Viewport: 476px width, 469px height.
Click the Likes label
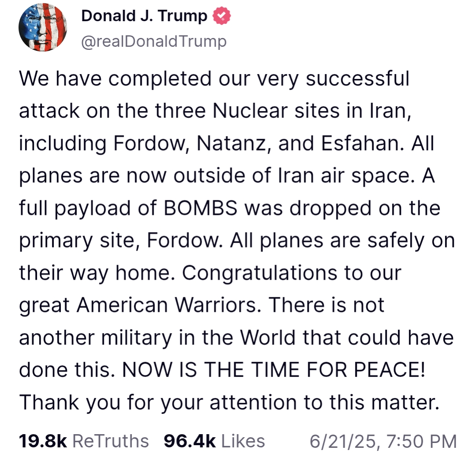tap(243, 441)
